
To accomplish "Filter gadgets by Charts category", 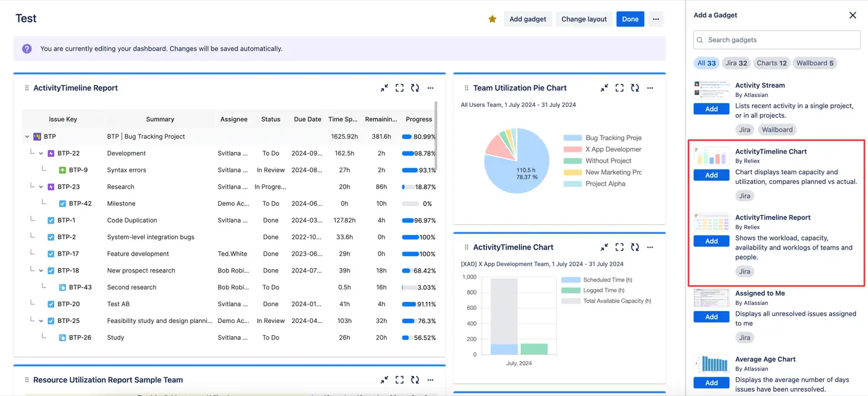I will click(x=772, y=63).
